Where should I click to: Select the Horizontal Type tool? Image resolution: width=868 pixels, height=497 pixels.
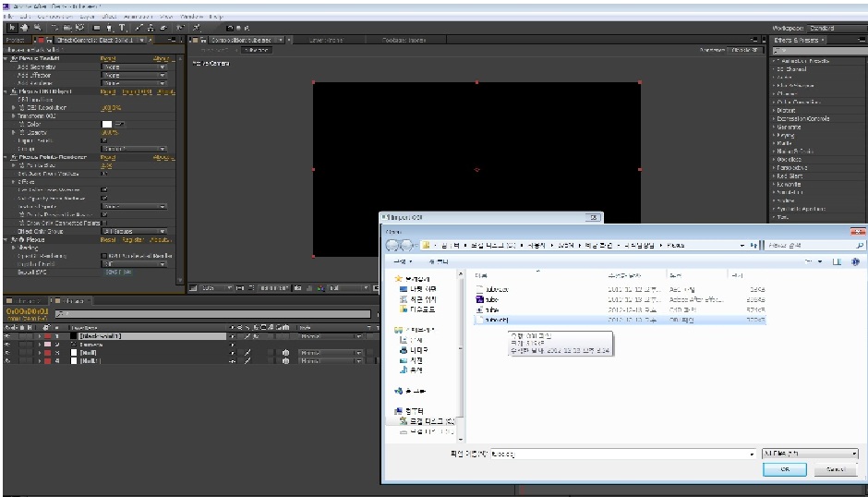click(122, 28)
